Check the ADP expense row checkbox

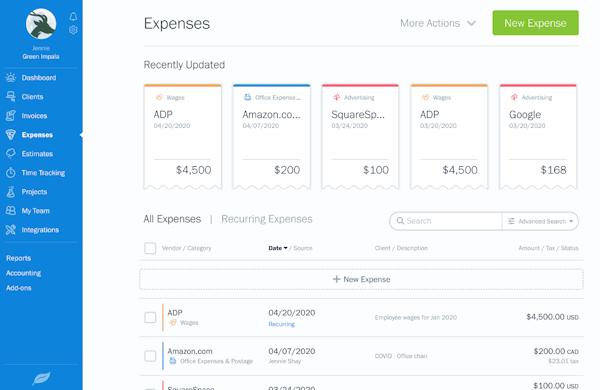[x=150, y=317]
